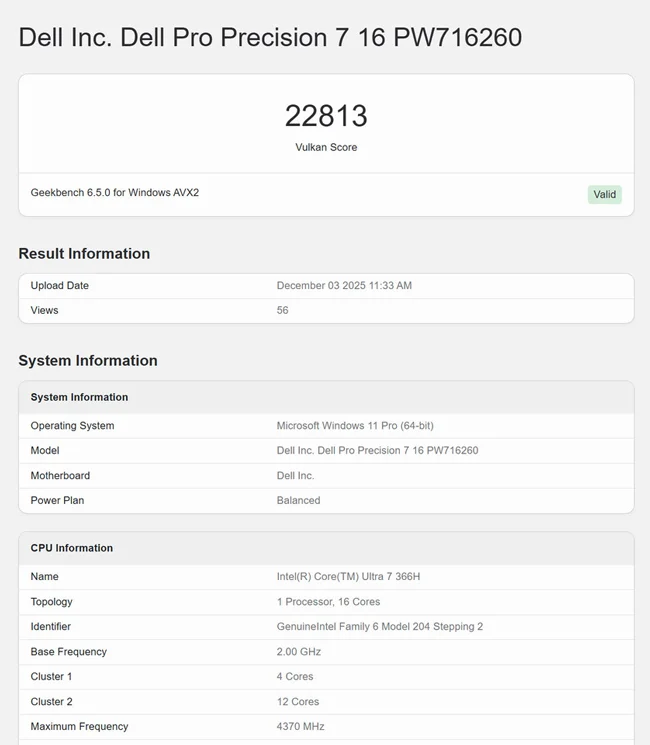Click the Cluster 2 label
Image resolution: width=650 pixels, height=745 pixels.
51,702
